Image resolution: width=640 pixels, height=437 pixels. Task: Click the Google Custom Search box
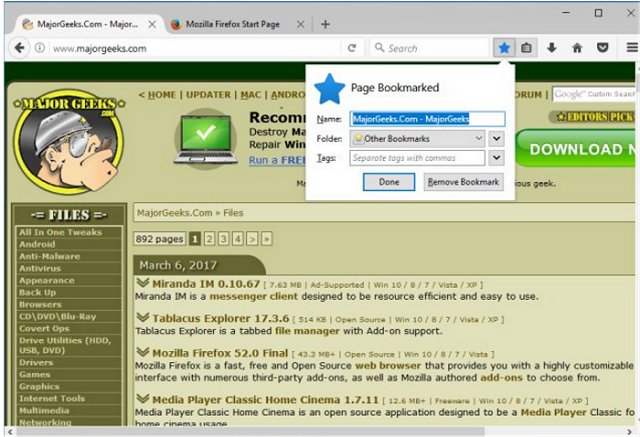(594, 94)
